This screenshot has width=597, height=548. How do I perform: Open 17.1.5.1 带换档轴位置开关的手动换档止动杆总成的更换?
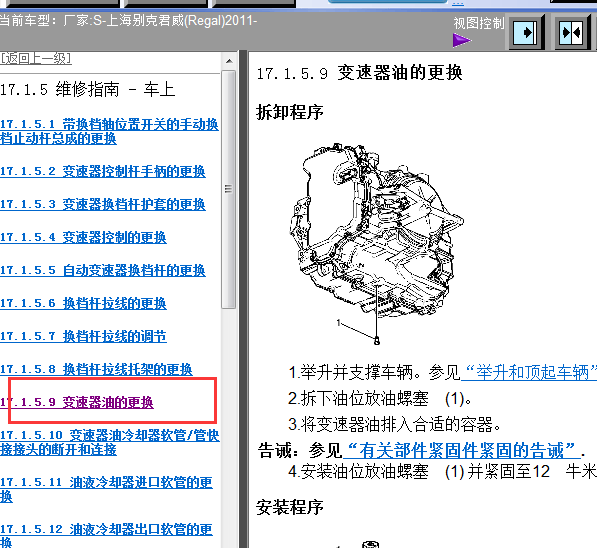tap(109, 131)
